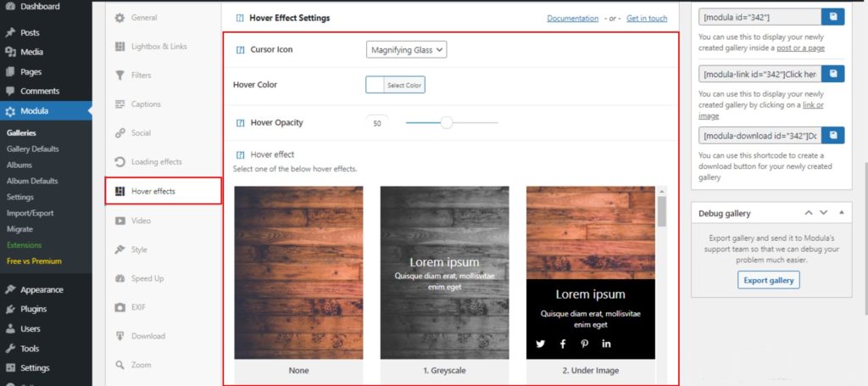This screenshot has width=868, height=386.
Task: Open the Cursor Icon dropdown
Action: (x=406, y=50)
